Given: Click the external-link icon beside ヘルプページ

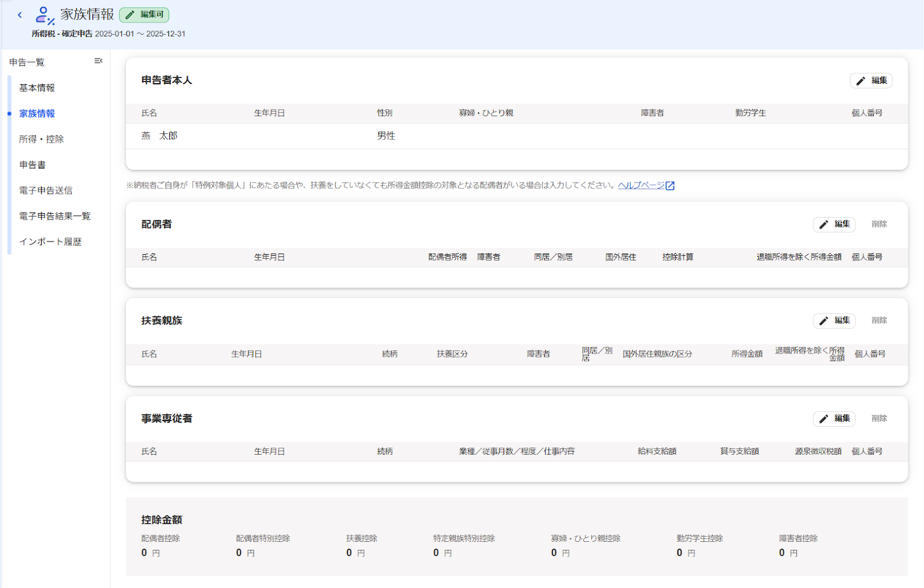Looking at the screenshot, I should pos(670,185).
